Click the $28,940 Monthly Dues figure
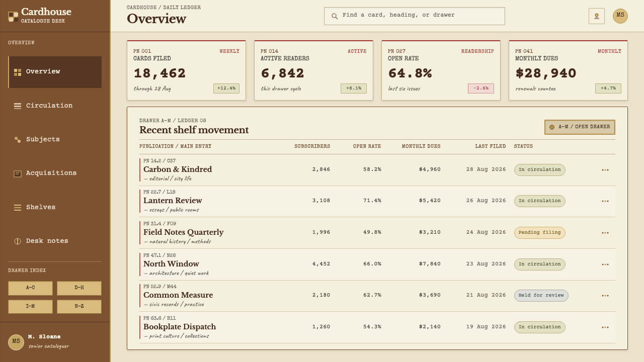Image resolution: width=644 pixels, height=362 pixels. coord(546,73)
